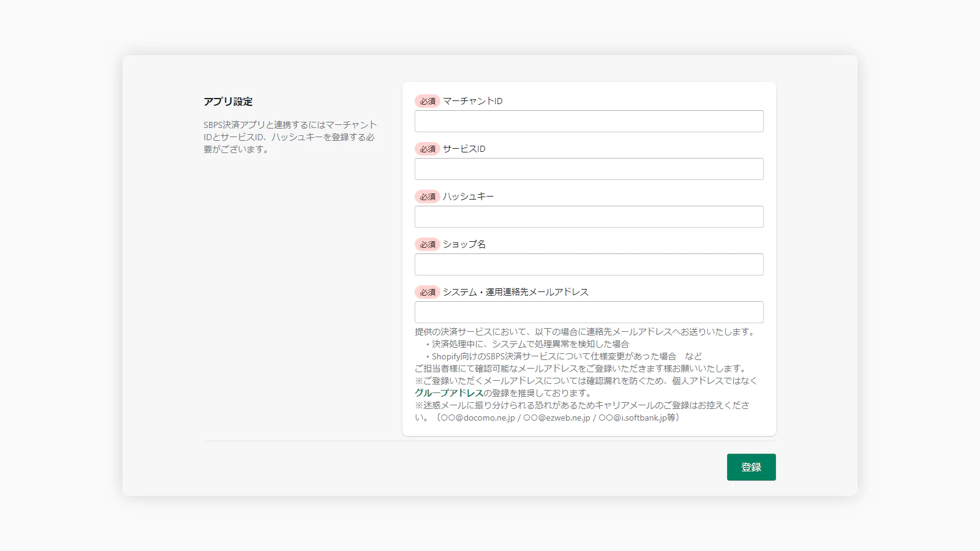Click the アプリ設定 section heading

click(228, 102)
